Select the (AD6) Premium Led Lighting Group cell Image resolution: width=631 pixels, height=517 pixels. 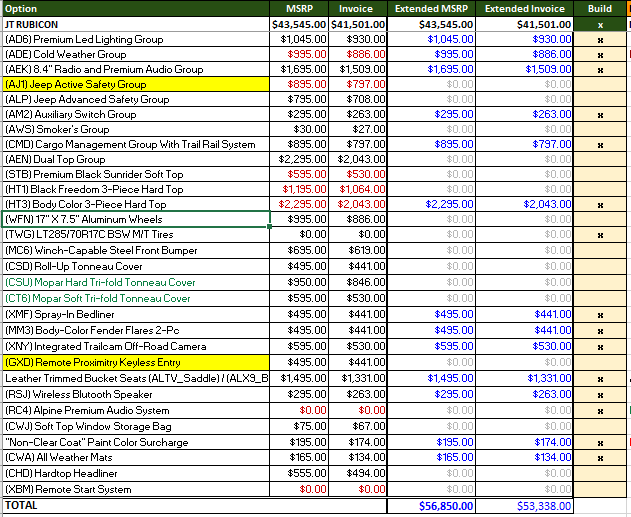tap(136, 39)
